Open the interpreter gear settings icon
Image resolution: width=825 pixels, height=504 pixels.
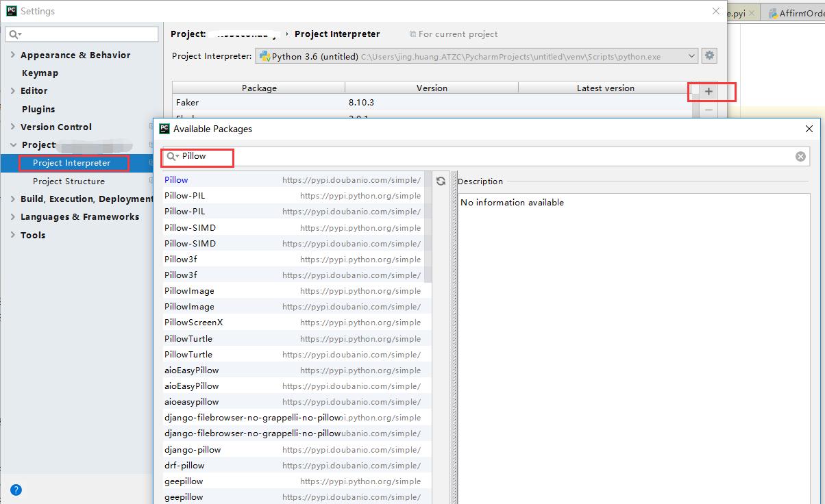tap(709, 55)
